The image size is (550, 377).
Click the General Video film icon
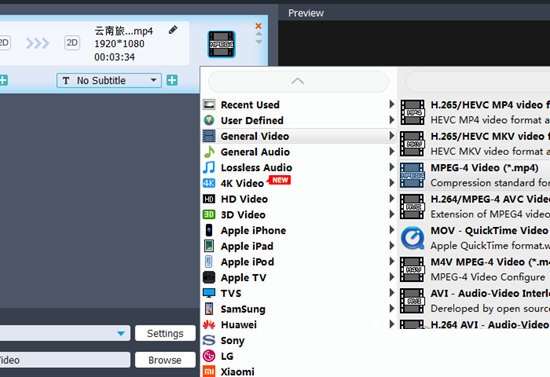coord(209,136)
